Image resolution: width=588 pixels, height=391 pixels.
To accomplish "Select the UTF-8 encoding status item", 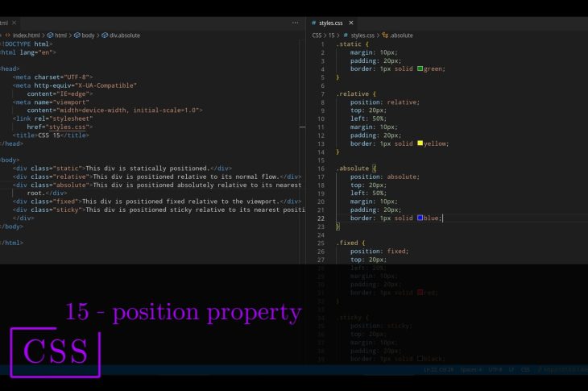I will pos(495,369).
